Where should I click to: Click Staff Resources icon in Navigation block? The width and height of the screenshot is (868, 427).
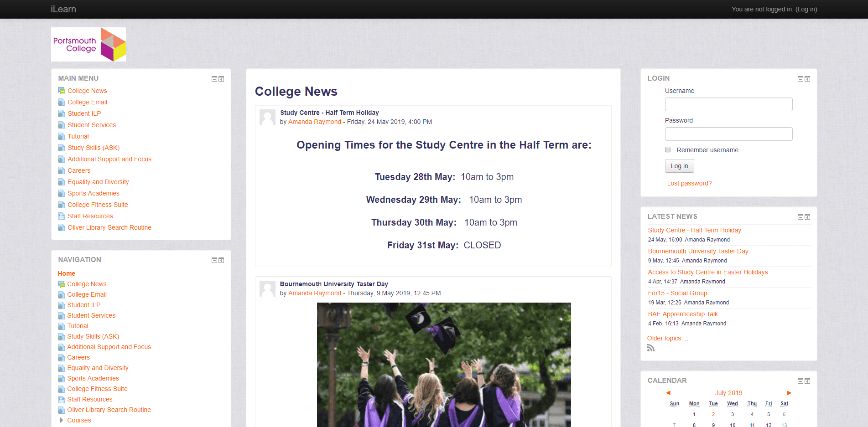(x=62, y=399)
